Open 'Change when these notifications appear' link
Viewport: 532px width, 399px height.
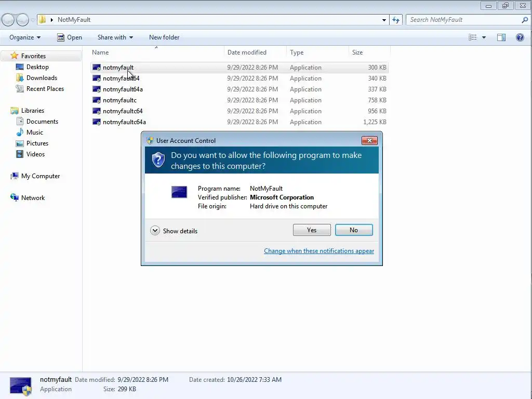319,251
